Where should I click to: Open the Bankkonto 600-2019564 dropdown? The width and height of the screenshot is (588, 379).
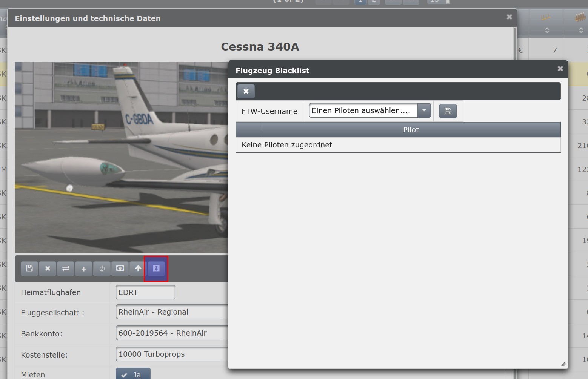[x=172, y=333]
